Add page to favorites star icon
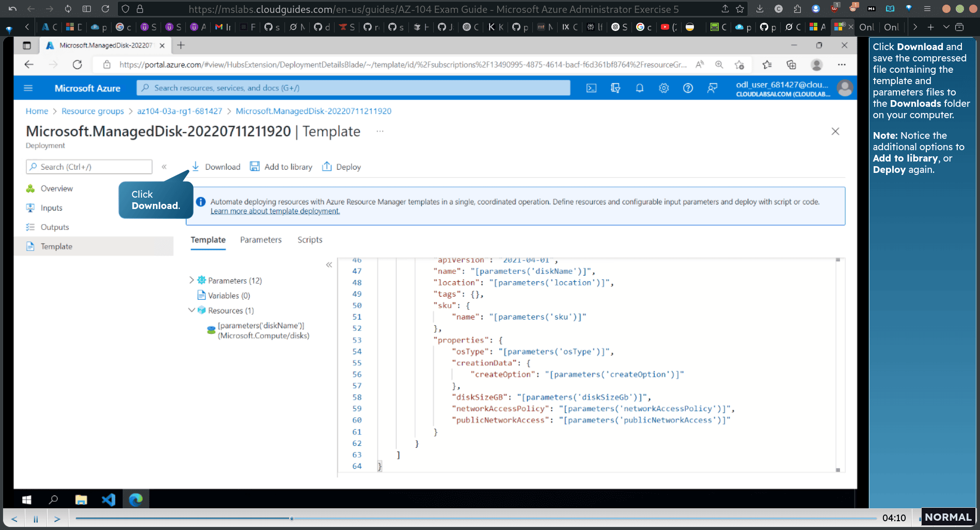 tap(739, 65)
